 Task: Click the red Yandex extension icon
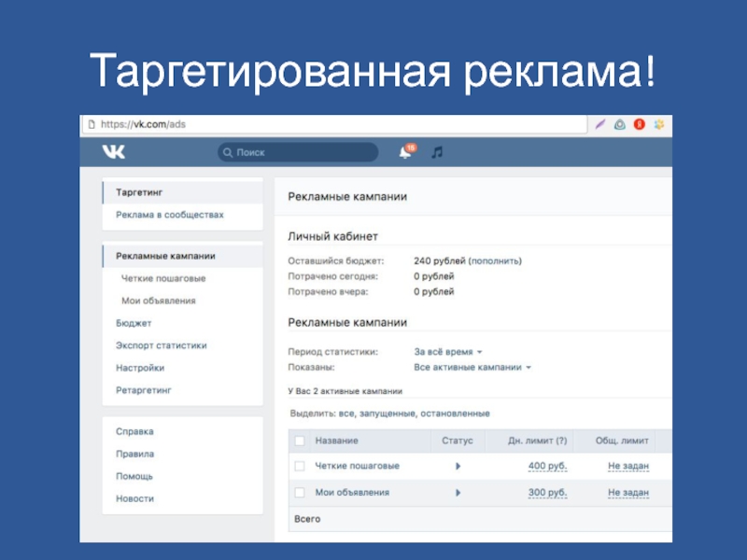coord(640,125)
